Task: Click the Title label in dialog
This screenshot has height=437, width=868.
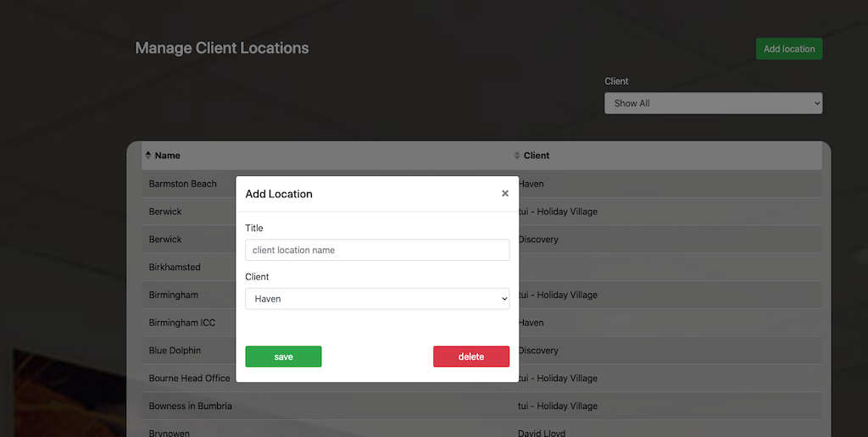Action: coord(254,228)
